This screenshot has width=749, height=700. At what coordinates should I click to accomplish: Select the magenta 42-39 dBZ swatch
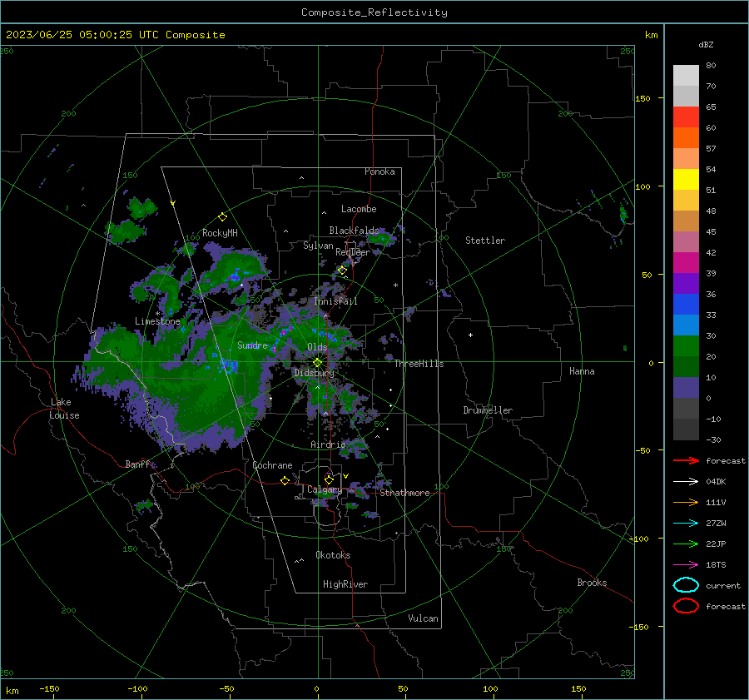pos(686,263)
